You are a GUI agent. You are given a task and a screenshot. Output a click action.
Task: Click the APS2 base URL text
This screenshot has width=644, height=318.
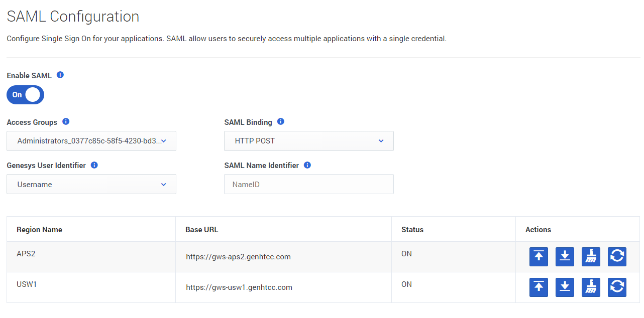pos(238,257)
